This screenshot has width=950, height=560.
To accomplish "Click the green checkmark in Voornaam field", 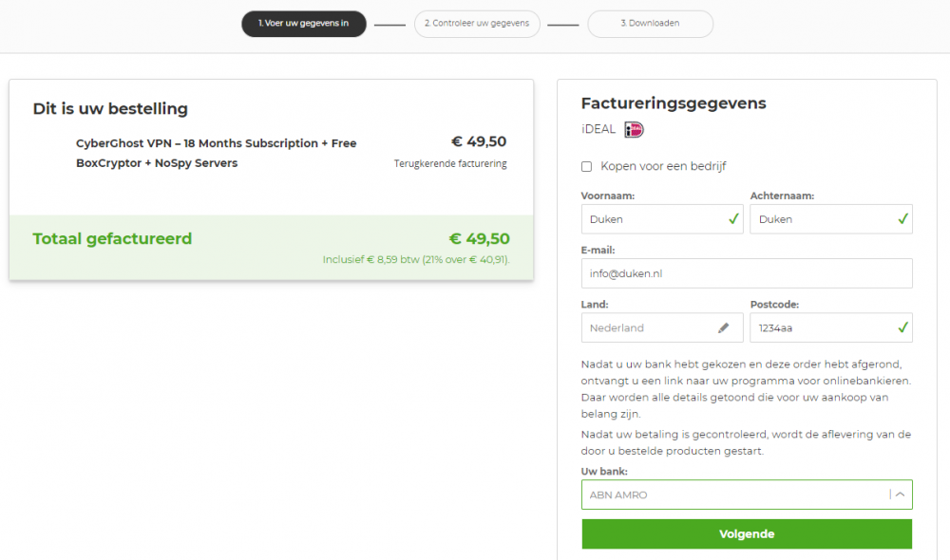I will click(x=733, y=219).
